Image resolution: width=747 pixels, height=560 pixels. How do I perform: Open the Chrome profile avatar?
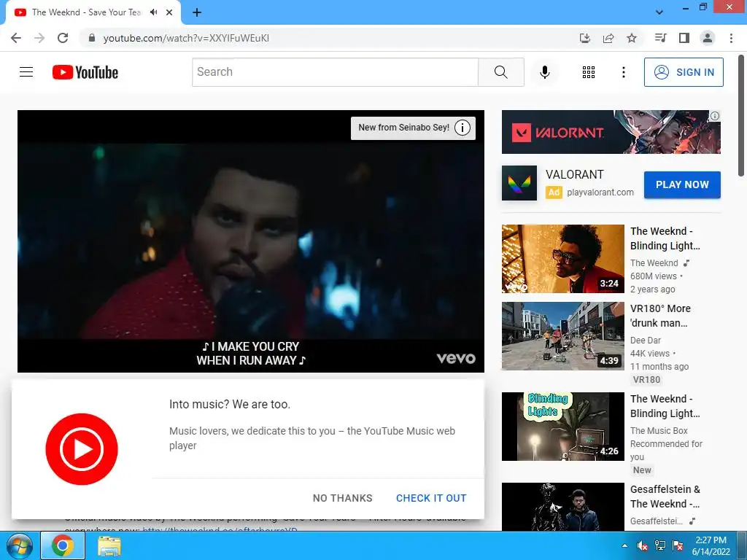tap(708, 38)
